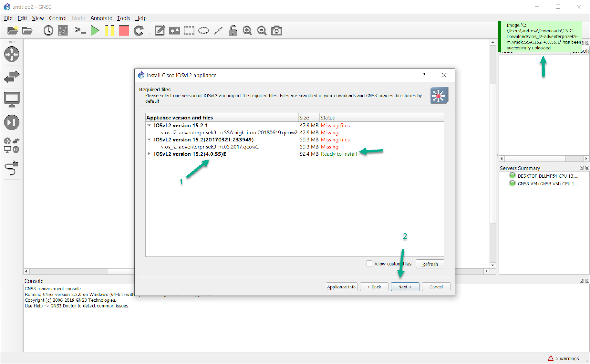This screenshot has width=590, height=364.
Task: Suspend all nodes with yellow pause icon
Action: pos(110,31)
